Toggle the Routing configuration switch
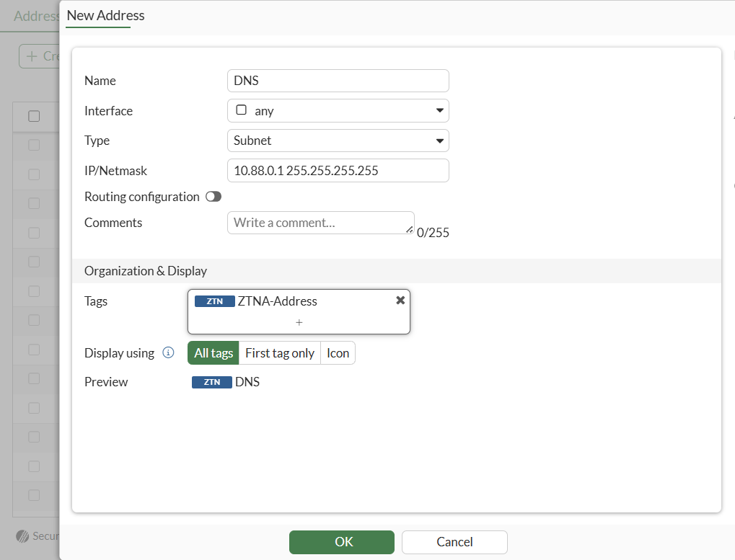 pos(214,197)
